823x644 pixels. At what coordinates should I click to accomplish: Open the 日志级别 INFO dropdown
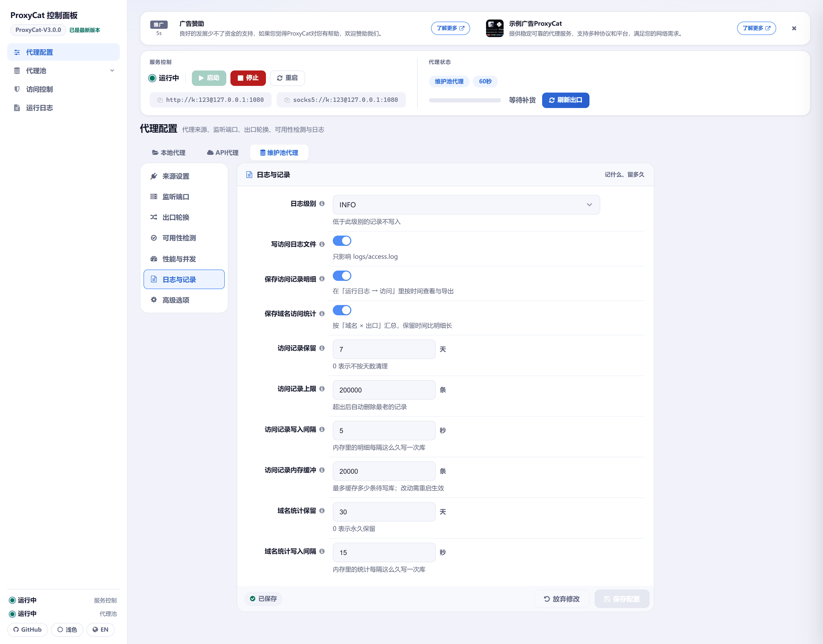pyautogui.click(x=466, y=205)
